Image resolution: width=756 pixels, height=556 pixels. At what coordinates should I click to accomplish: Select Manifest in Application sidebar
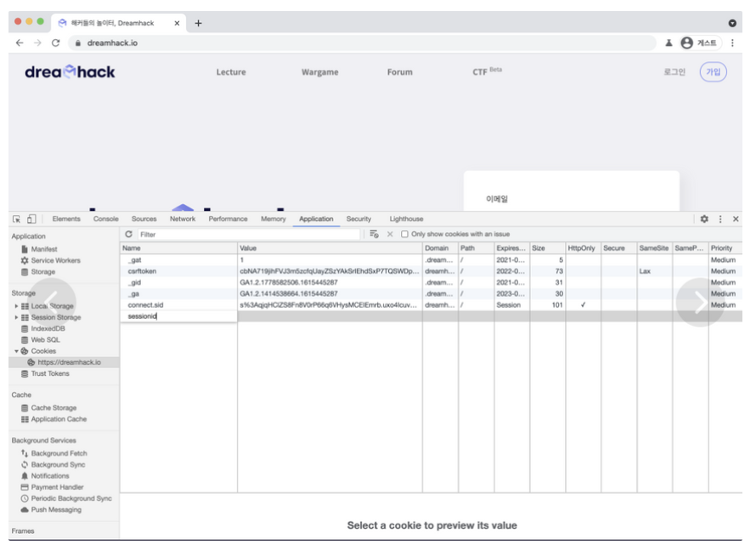pyautogui.click(x=44, y=249)
